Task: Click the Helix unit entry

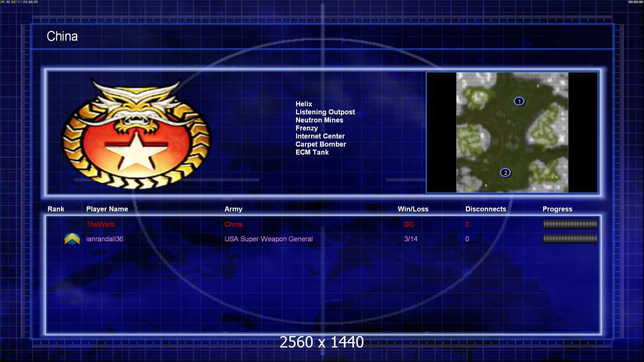Action: pos(304,104)
